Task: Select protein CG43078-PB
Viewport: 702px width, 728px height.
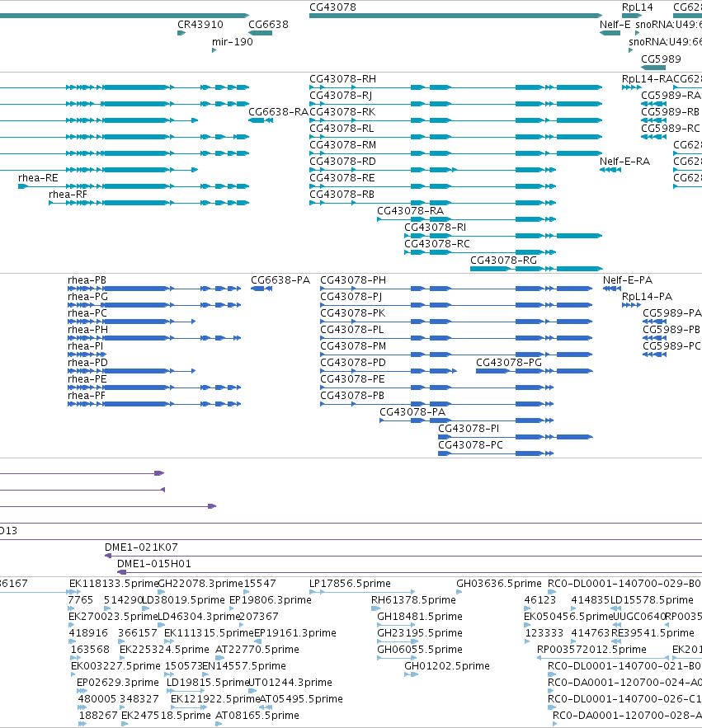Action: (352, 396)
